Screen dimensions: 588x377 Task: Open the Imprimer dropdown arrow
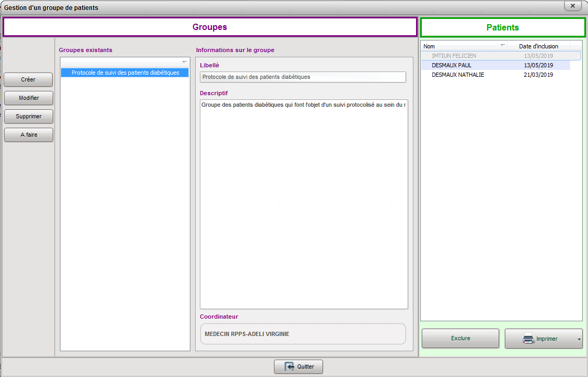click(579, 340)
